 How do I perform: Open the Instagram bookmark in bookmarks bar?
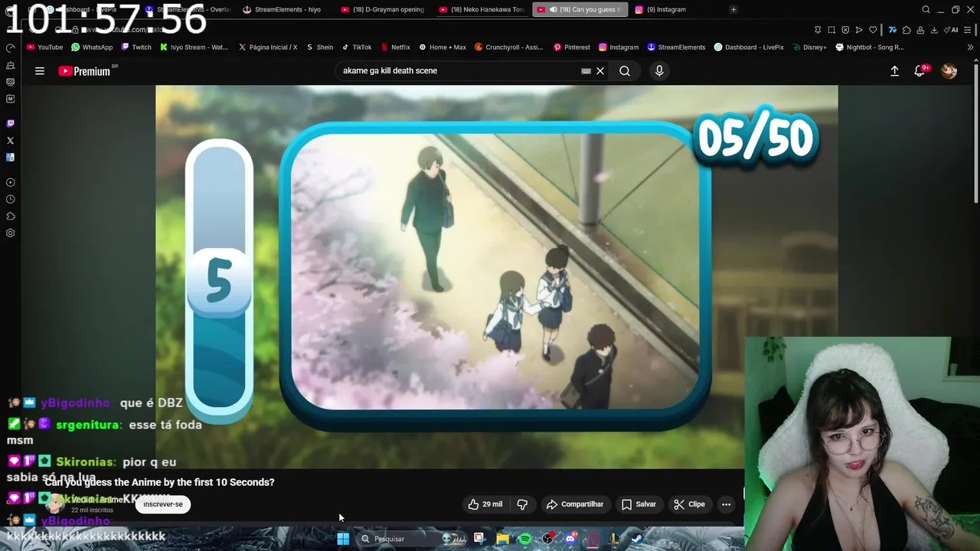tap(619, 47)
